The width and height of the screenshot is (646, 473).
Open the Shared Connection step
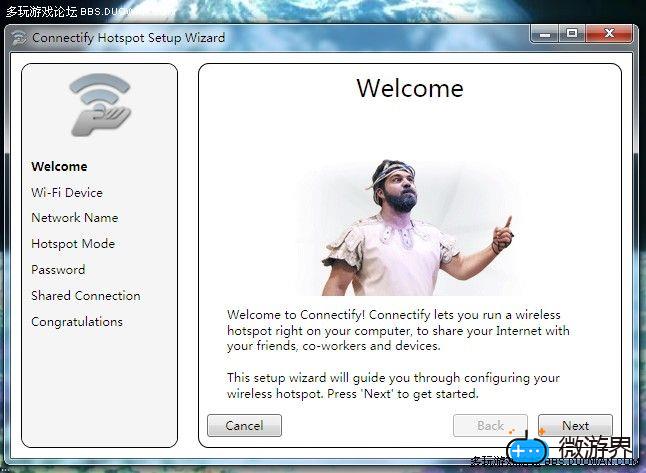click(86, 295)
